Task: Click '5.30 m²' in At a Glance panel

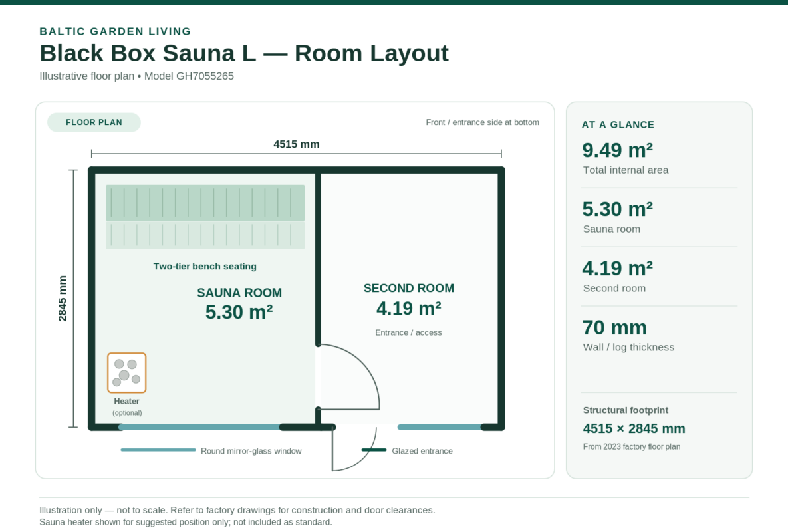Action: click(x=618, y=209)
